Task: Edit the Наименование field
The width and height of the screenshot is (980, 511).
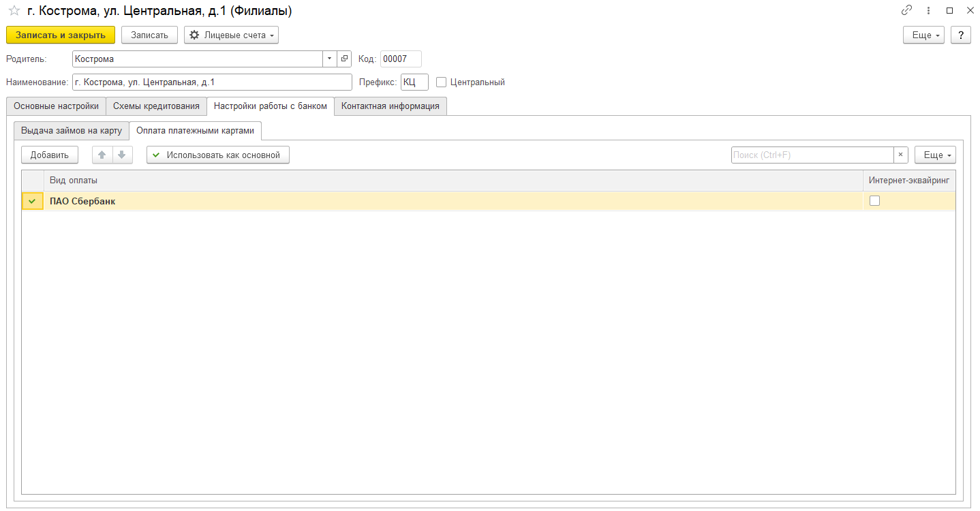Action: pyautogui.click(x=212, y=82)
